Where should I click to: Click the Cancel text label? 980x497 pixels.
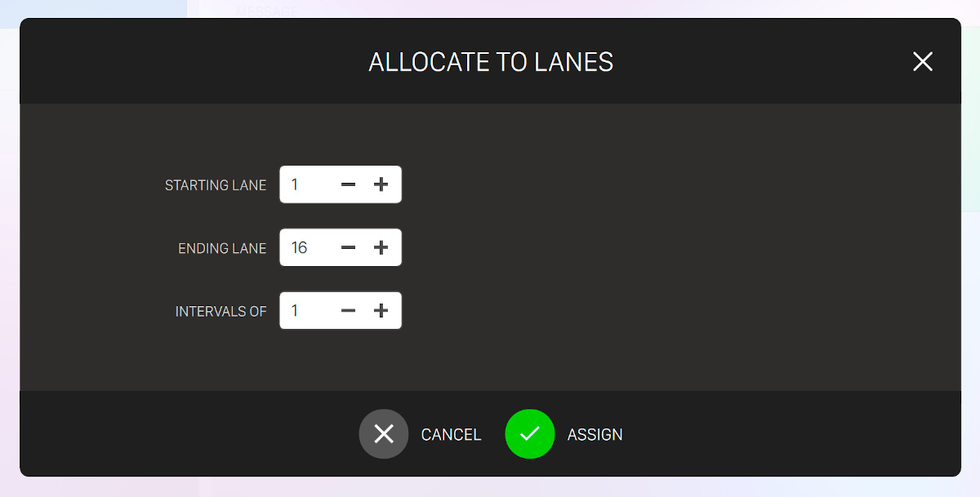pyautogui.click(x=451, y=435)
